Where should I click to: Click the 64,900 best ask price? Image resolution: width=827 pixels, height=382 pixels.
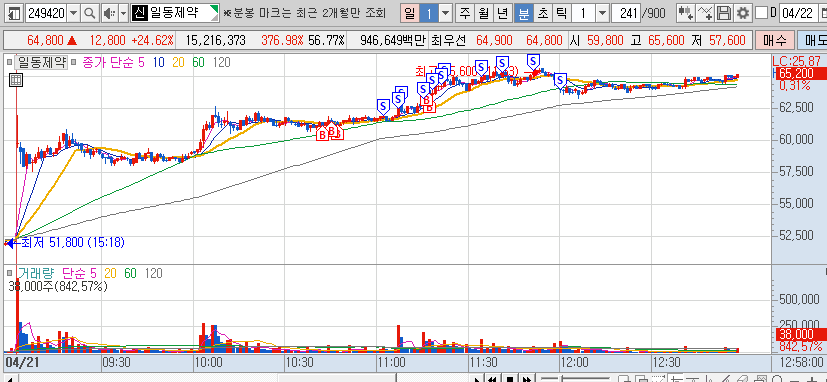click(x=494, y=40)
